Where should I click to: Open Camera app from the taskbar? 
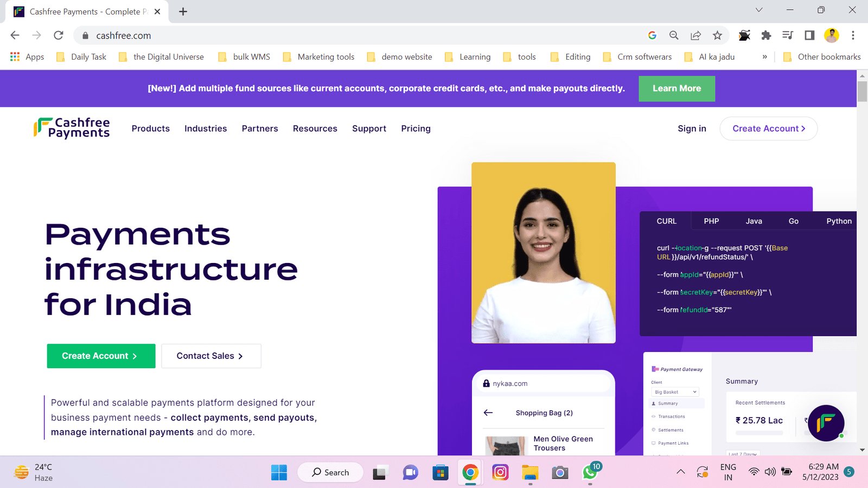[x=560, y=472]
